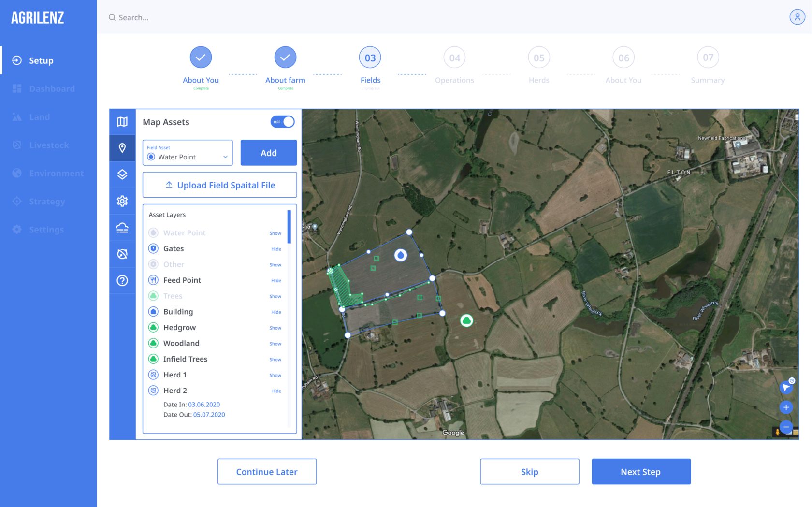Screen dimensions: 812x507
Task: Open the help question mark icon
Action: (122, 280)
